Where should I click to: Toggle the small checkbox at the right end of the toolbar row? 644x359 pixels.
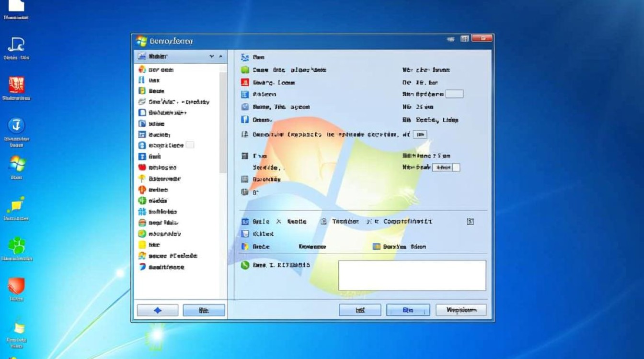click(x=470, y=221)
